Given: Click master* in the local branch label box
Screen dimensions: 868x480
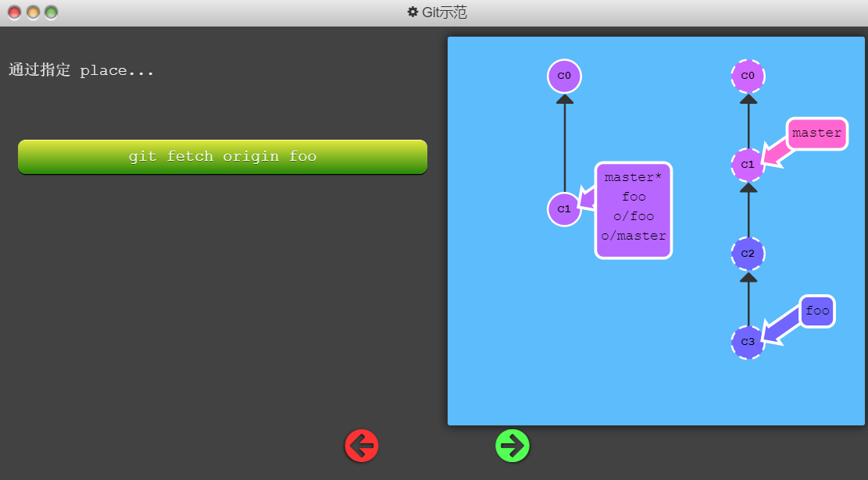Looking at the screenshot, I should tap(633, 177).
